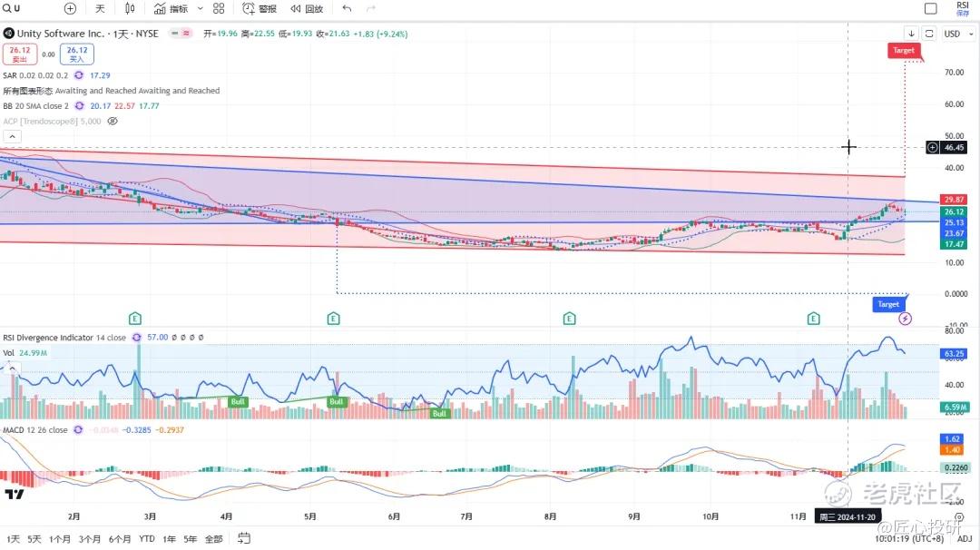Open the candlestick chart style selector
Screen dimensions: 980x550
[x=130, y=8]
